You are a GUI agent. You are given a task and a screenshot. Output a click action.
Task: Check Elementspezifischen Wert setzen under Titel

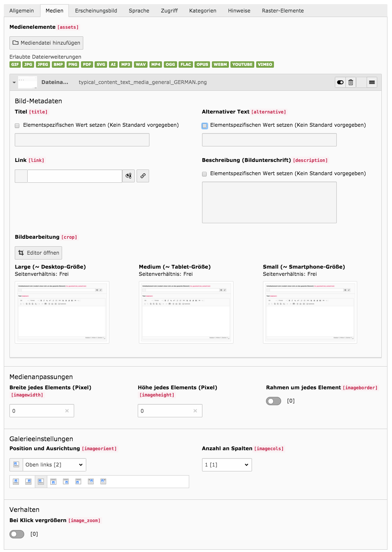pyautogui.click(x=17, y=125)
